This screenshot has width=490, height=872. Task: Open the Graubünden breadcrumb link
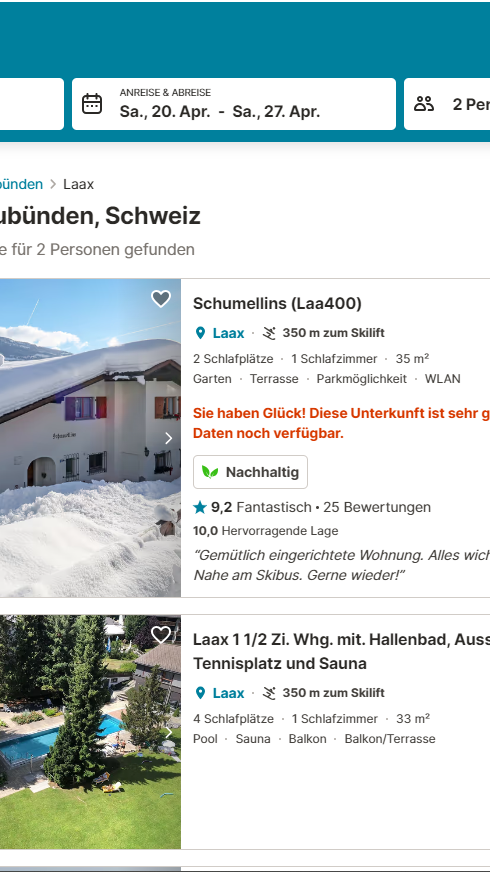[21, 184]
